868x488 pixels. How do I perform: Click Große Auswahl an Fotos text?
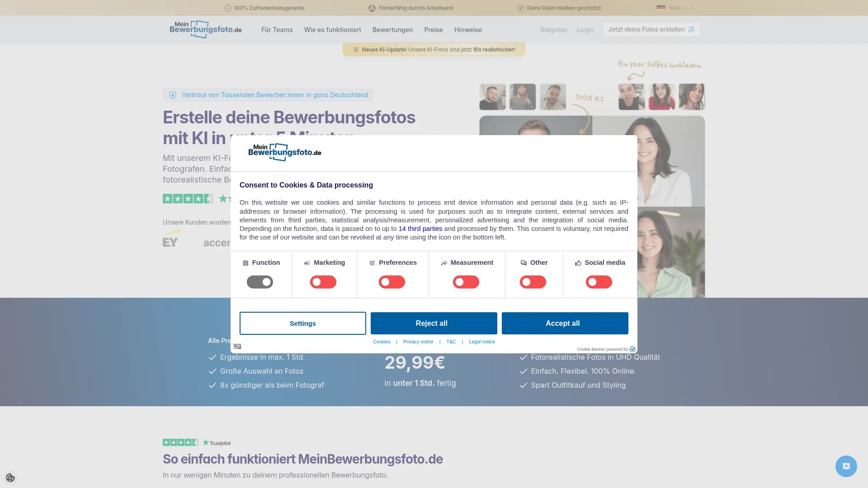click(262, 371)
